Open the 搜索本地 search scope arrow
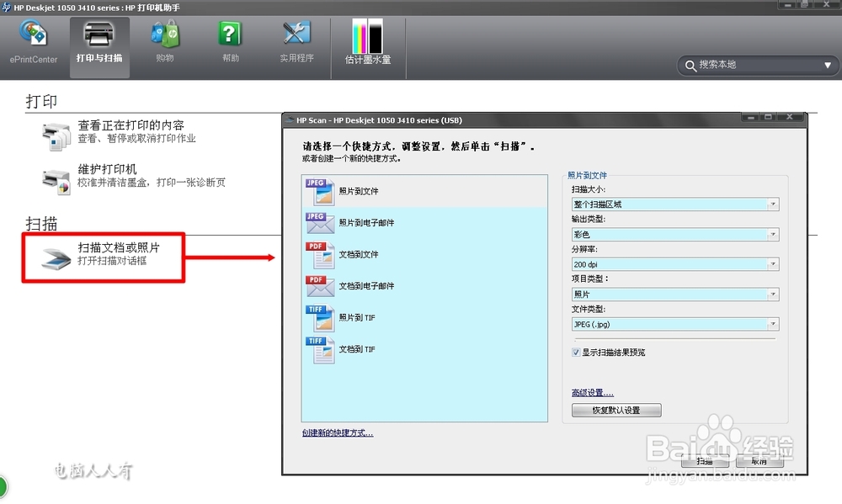Viewport: 842px width, 504px height. (828, 66)
